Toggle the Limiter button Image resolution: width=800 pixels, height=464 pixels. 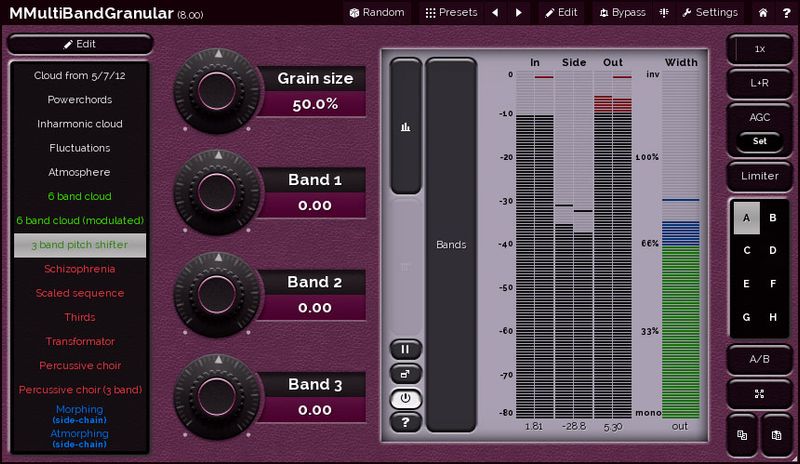tap(759, 176)
